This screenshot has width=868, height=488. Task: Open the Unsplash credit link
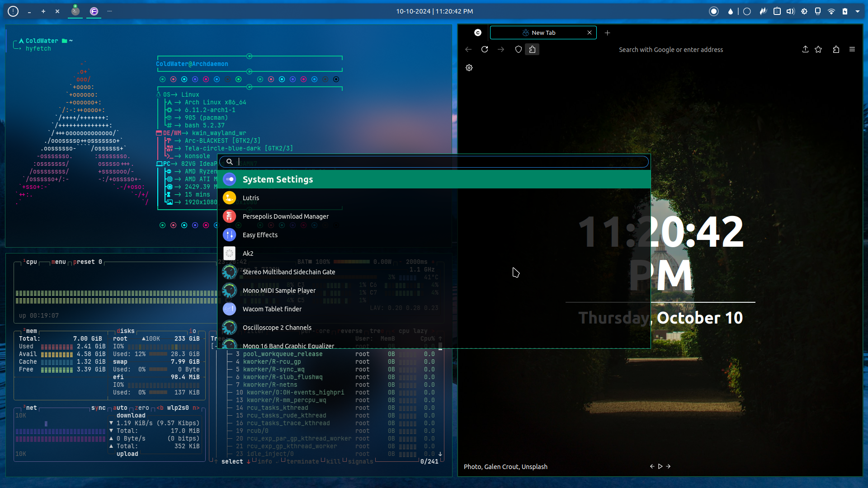534,467
